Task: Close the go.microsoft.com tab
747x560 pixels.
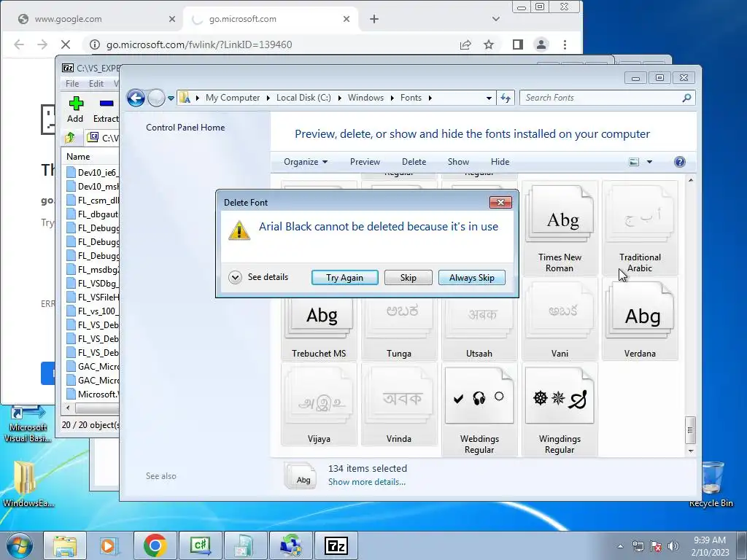Action: coord(347,19)
